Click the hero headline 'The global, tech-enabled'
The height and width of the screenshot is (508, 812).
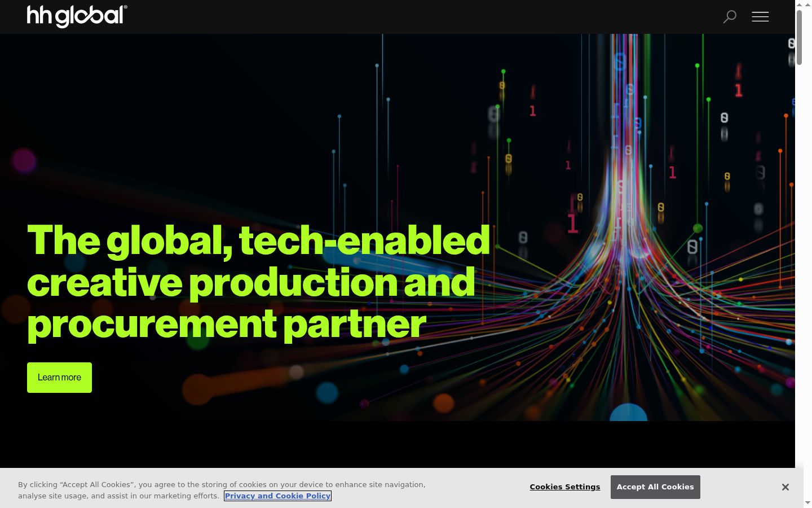pos(259,241)
